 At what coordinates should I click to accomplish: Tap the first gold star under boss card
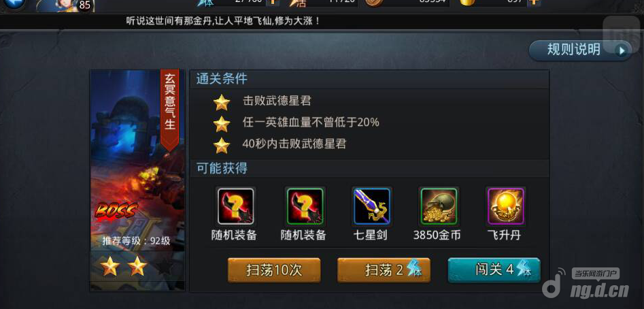tap(110, 267)
